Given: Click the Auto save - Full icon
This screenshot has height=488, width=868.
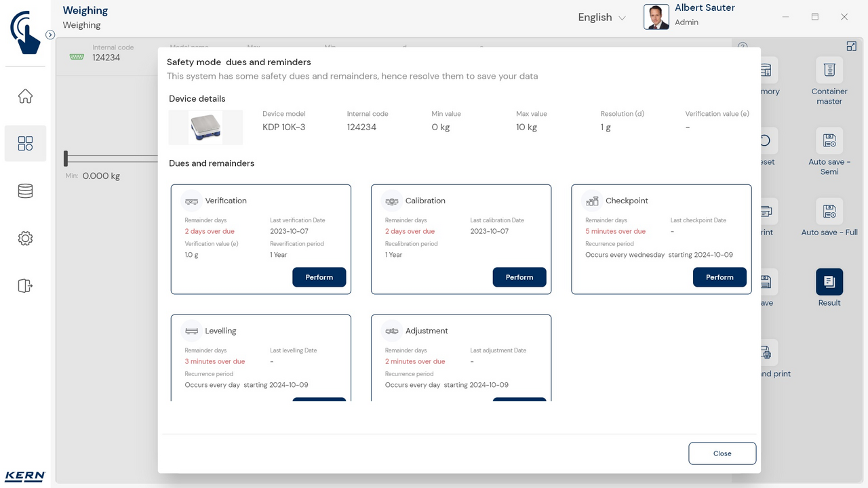Looking at the screenshot, I should (x=829, y=211).
